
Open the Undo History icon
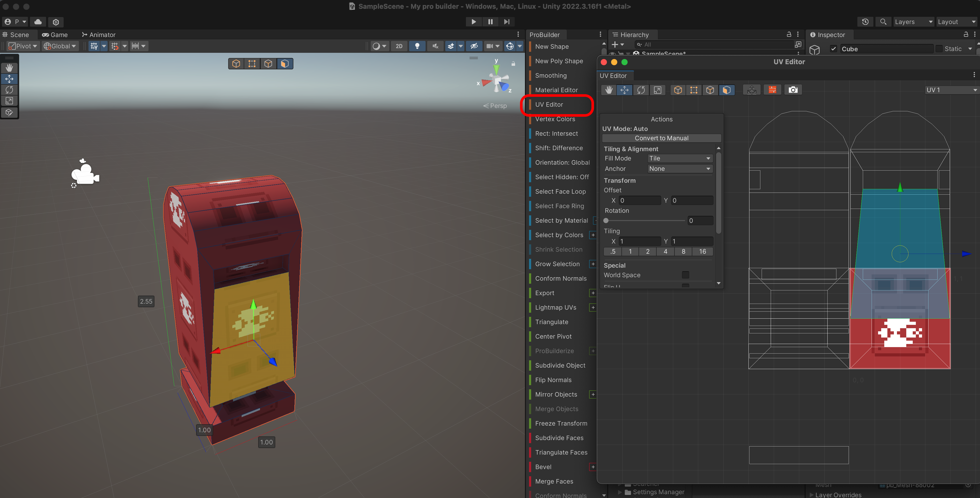pos(865,22)
